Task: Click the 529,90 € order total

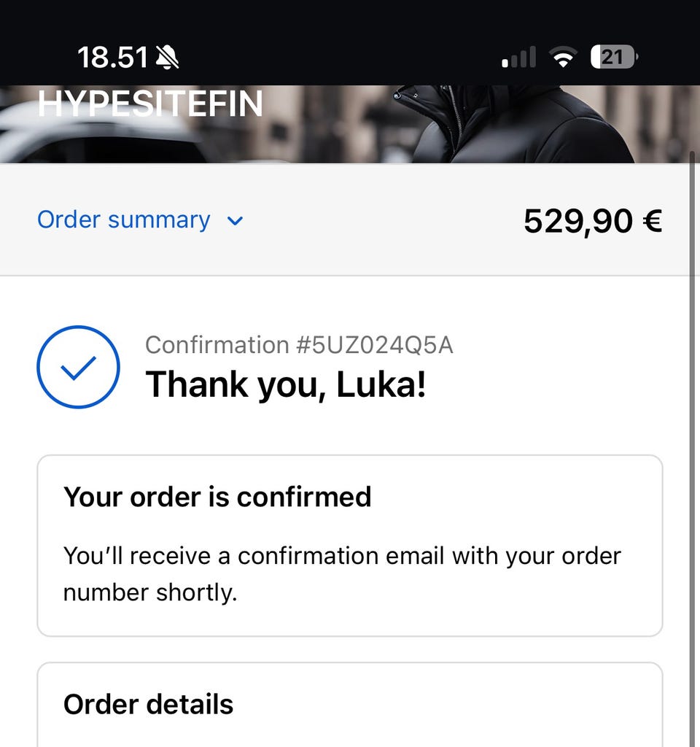Action: tap(592, 220)
